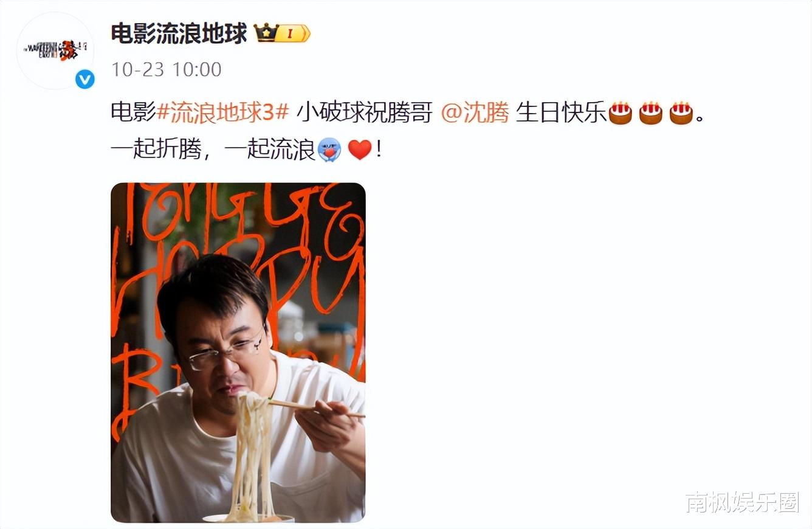Click the red heart emoji
This screenshot has width=812, height=529.
(x=360, y=150)
